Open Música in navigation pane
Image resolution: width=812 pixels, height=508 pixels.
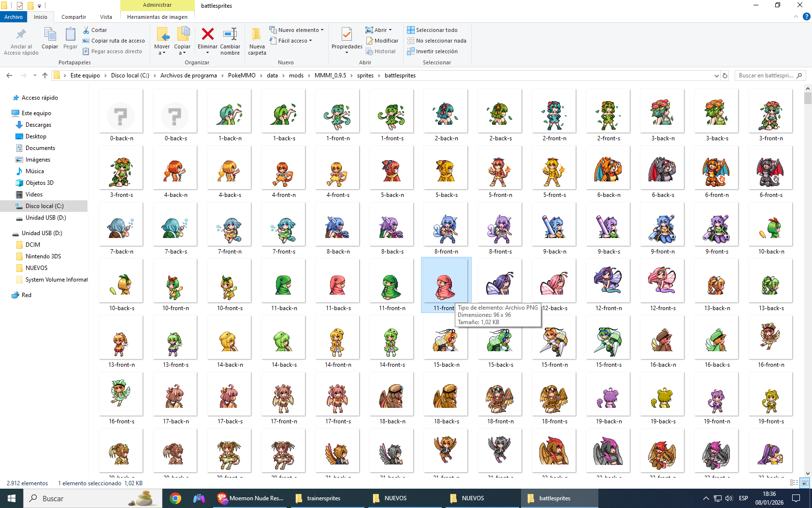point(34,171)
